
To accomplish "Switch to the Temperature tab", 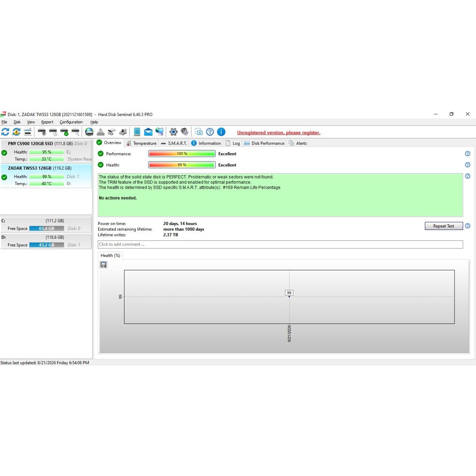I will tap(141, 143).
